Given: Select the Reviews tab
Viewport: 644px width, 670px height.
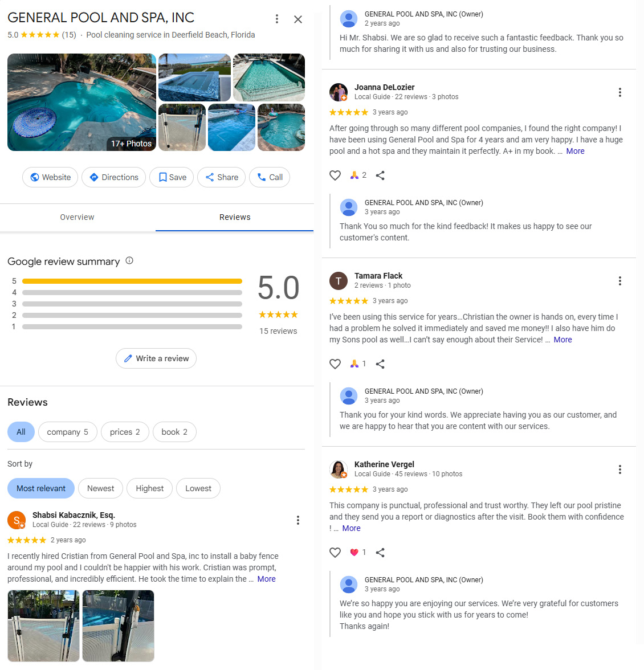Looking at the screenshot, I should [235, 217].
